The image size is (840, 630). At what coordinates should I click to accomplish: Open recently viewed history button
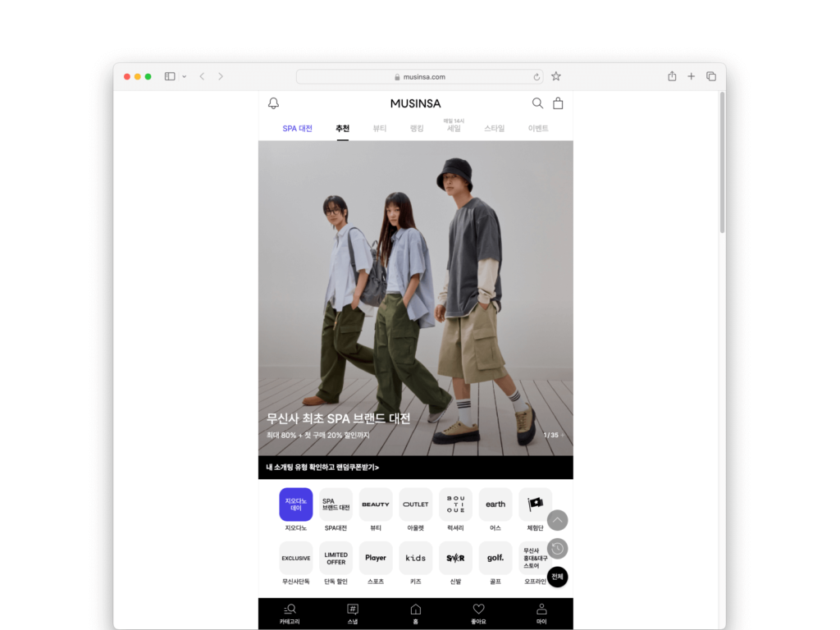tap(557, 549)
